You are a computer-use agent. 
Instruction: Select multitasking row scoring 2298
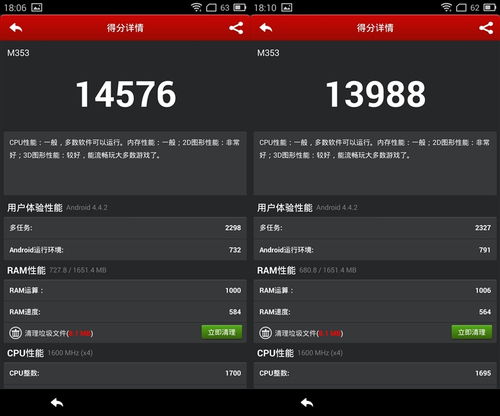click(125, 228)
